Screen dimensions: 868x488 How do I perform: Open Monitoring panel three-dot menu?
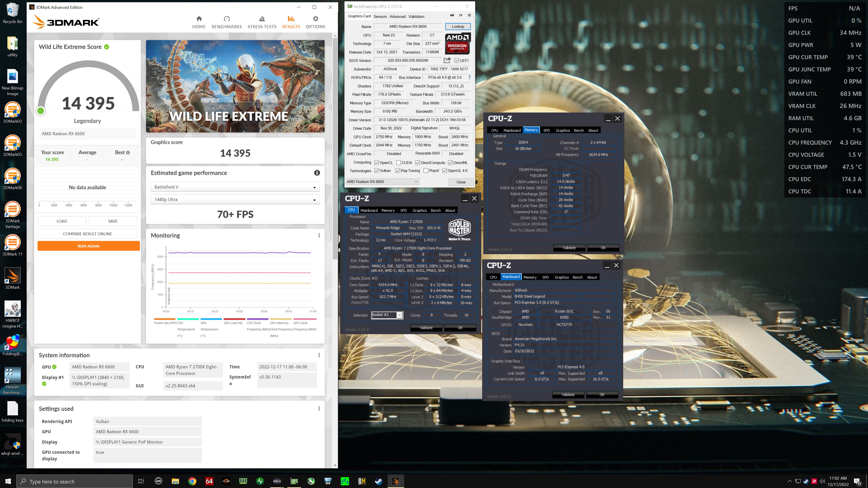319,235
